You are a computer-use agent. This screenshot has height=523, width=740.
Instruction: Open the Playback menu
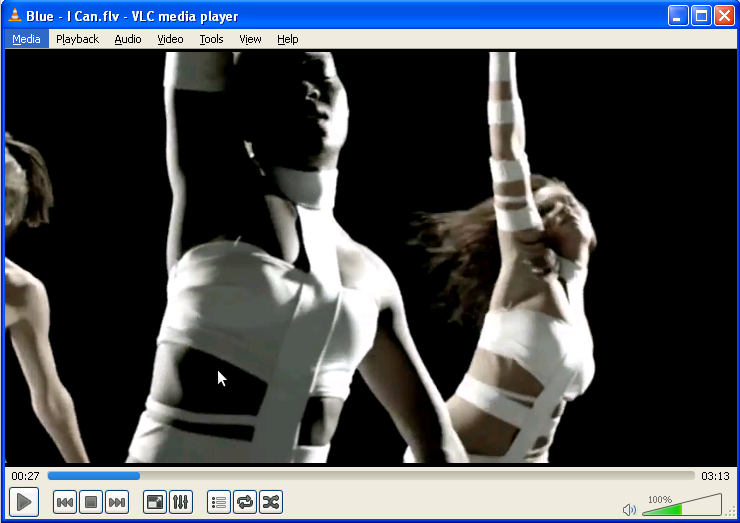pos(77,39)
